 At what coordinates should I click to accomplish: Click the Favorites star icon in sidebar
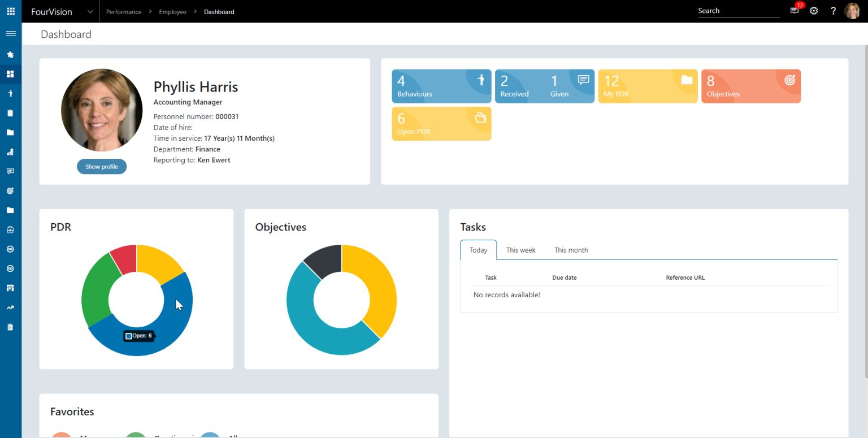click(x=10, y=54)
